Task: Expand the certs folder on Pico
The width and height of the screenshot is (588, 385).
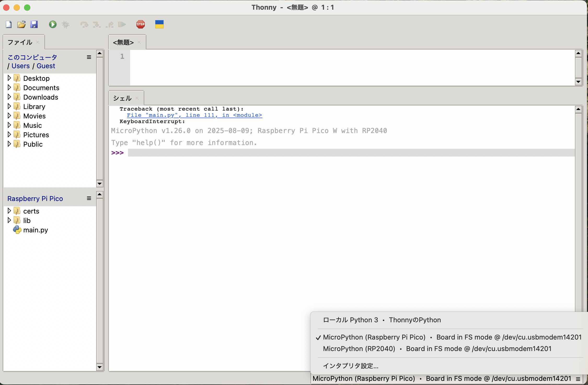Action: pyautogui.click(x=9, y=211)
